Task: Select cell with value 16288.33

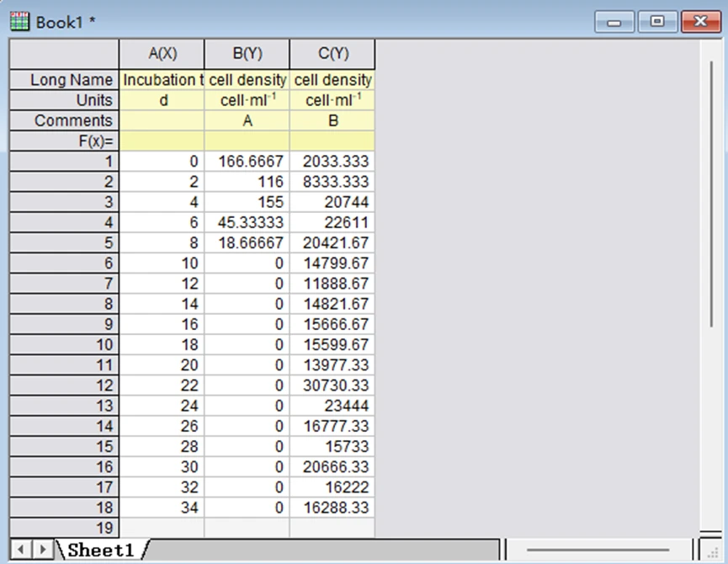Action: 332,508
